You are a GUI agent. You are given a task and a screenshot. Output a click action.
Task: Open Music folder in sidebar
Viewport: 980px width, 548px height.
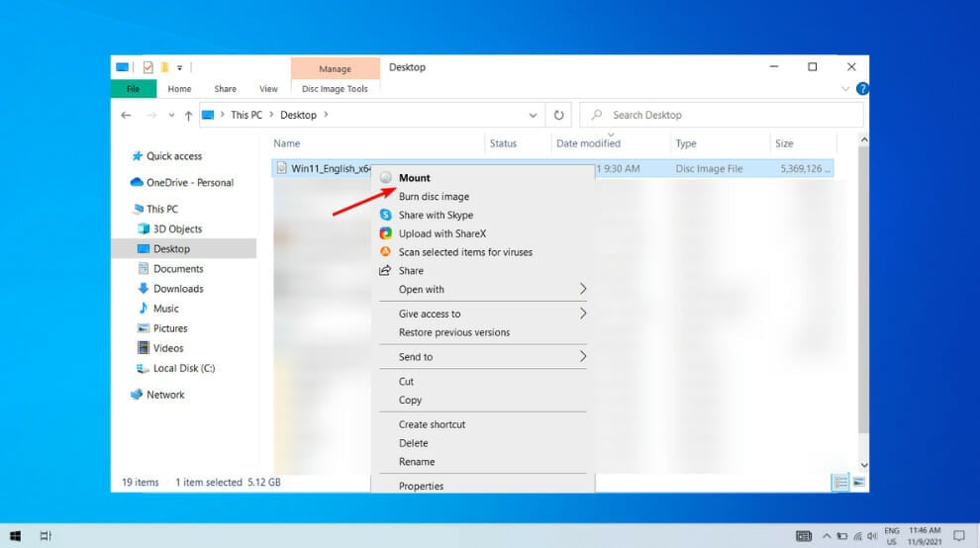tap(165, 309)
